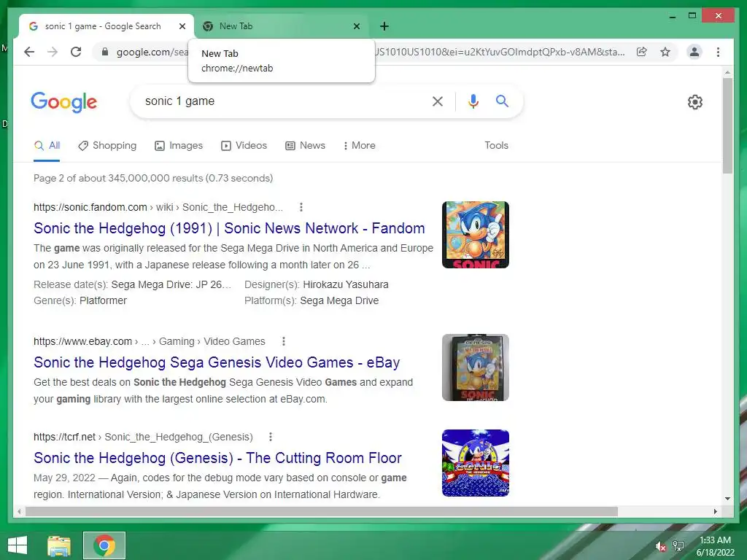This screenshot has width=747, height=560.
Task: Click the browser forward arrow
Action: click(x=53, y=52)
